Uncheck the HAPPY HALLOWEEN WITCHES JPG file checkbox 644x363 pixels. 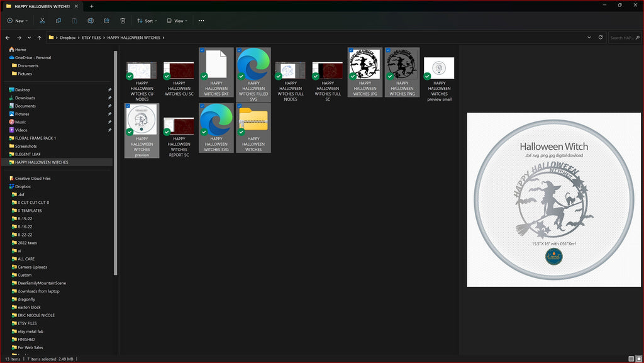(x=351, y=50)
